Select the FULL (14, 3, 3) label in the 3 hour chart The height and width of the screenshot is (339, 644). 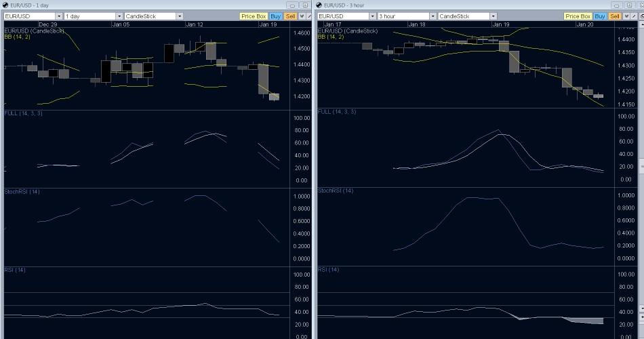(337, 112)
